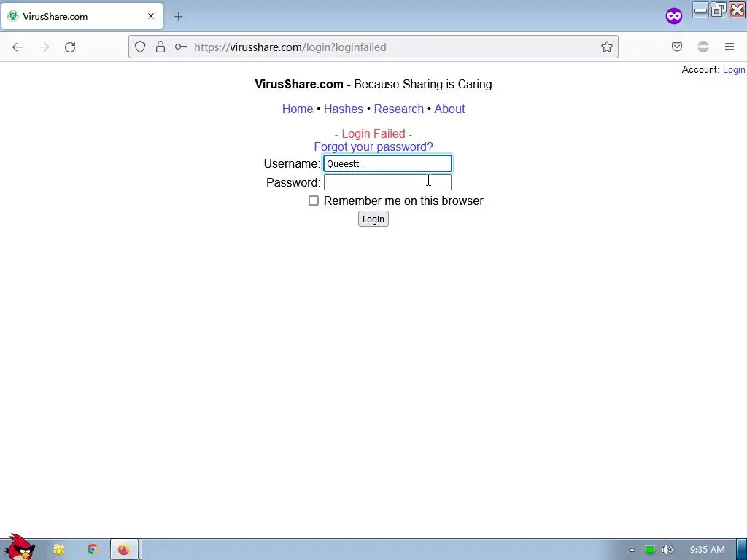Screen dimensions: 747x560
Task: Open the file explorer taskbar icon
Action: click(59, 550)
